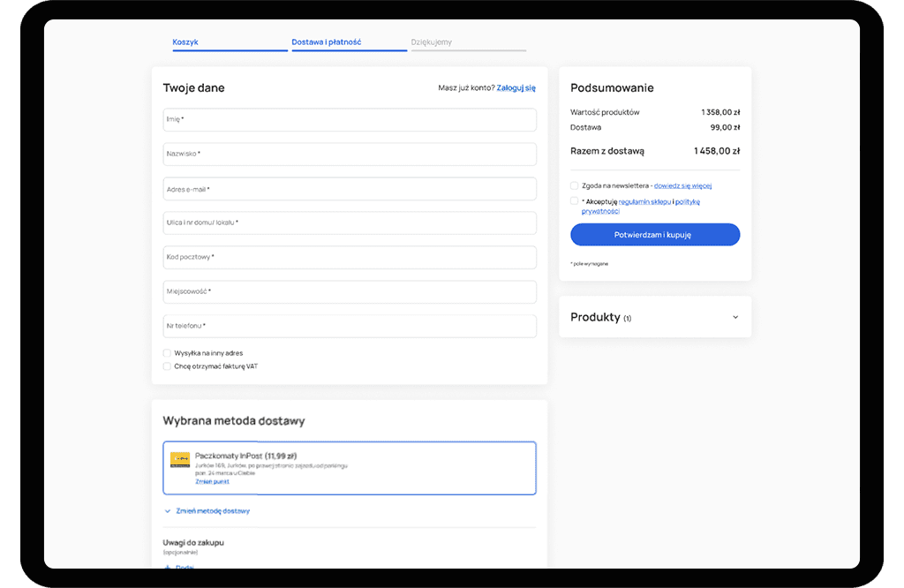Click the Dziękujemy step tab
Screen dimensions: 904x588
(468, 42)
